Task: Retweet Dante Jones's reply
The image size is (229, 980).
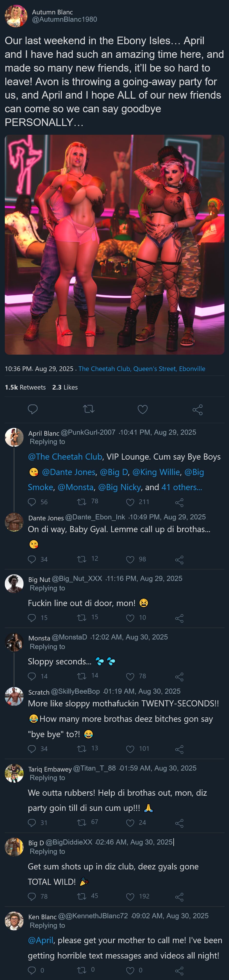Action: [x=81, y=559]
